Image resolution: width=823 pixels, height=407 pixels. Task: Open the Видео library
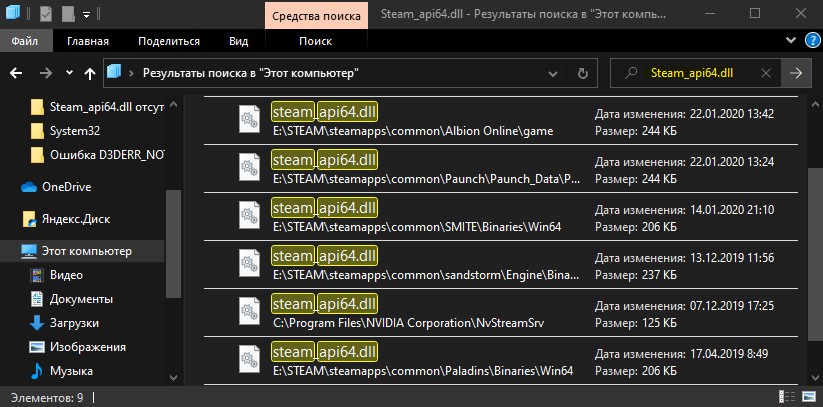66,275
